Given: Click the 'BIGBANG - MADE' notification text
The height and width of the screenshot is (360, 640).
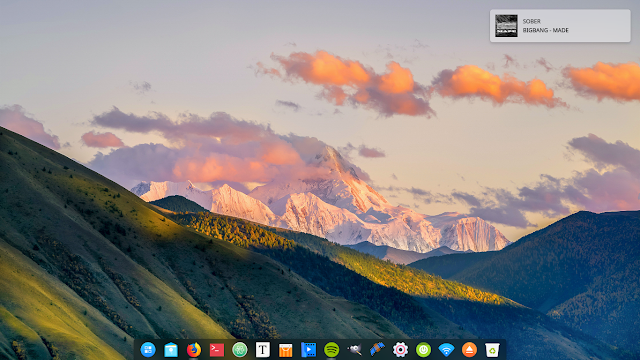Looking at the screenshot, I should [545, 30].
